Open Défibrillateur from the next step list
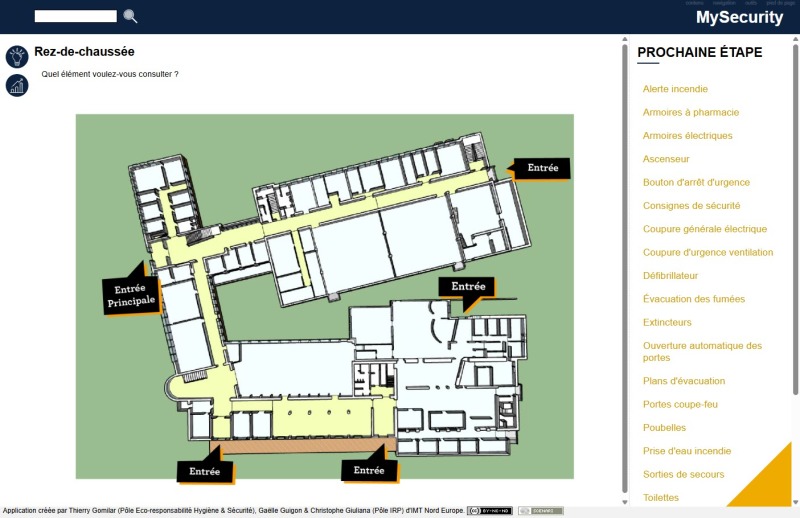 pos(670,275)
